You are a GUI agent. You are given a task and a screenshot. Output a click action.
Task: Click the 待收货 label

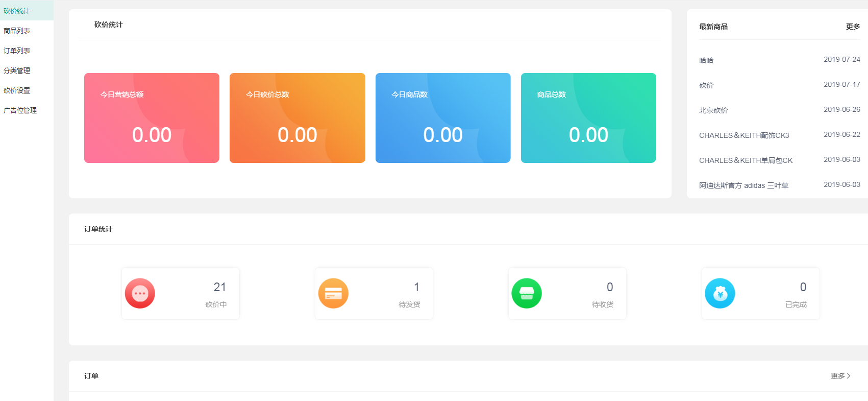click(x=603, y=304)
